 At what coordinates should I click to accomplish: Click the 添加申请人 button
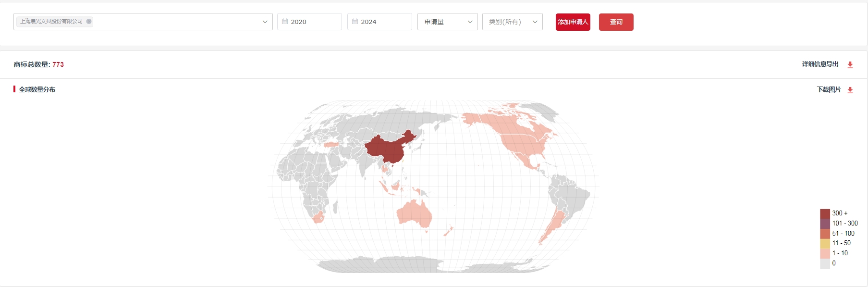[573, 22]
